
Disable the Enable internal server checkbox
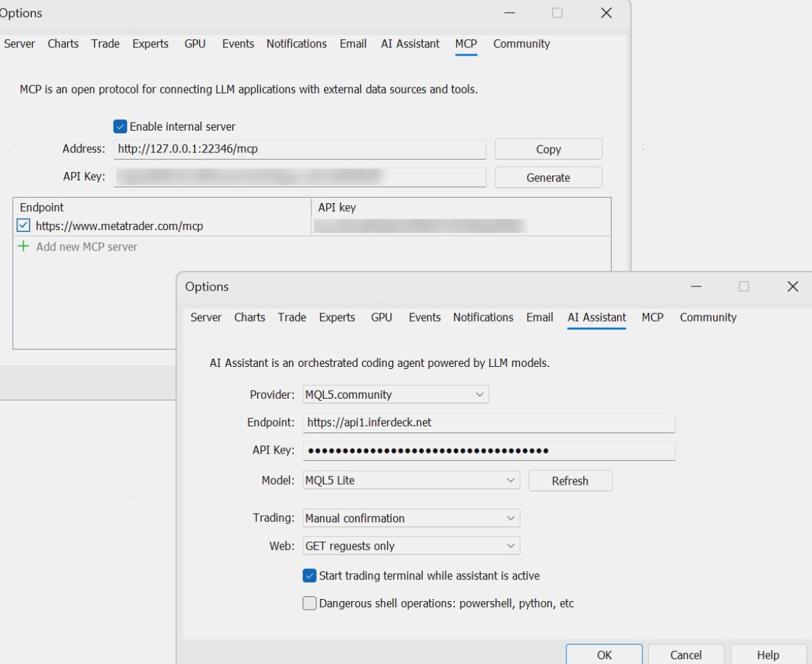coord(120,127)
